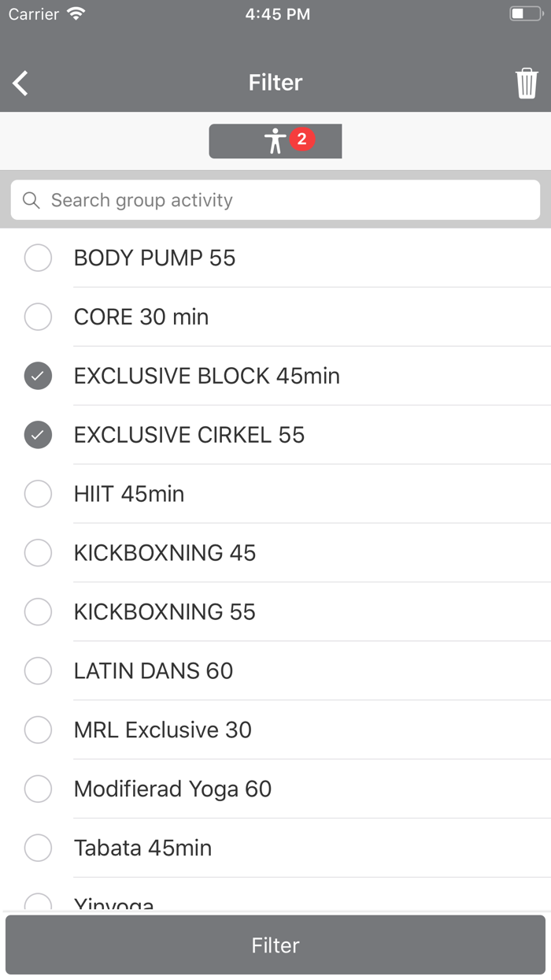551x980 pixels.
Task: Select the BODY PUMP 55 checkbox
Action: (x=38, y=258)
